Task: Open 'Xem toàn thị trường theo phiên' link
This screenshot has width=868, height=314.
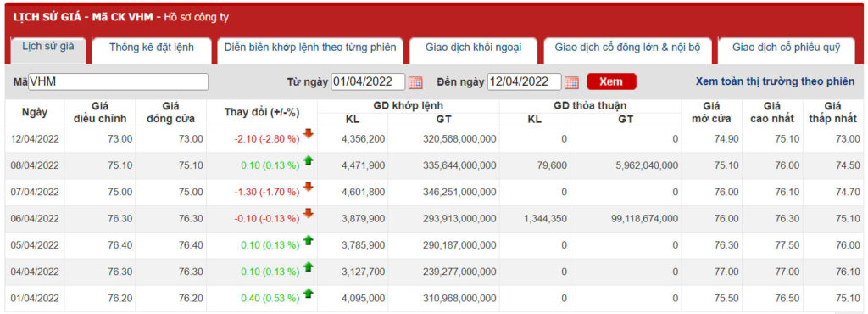Action: pyautogui.click(x=775, y=82)
